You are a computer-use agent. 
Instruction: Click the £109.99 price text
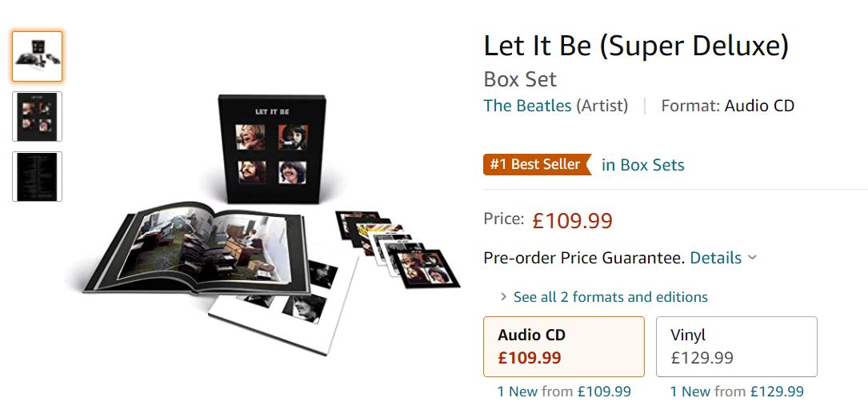point(572,221)
